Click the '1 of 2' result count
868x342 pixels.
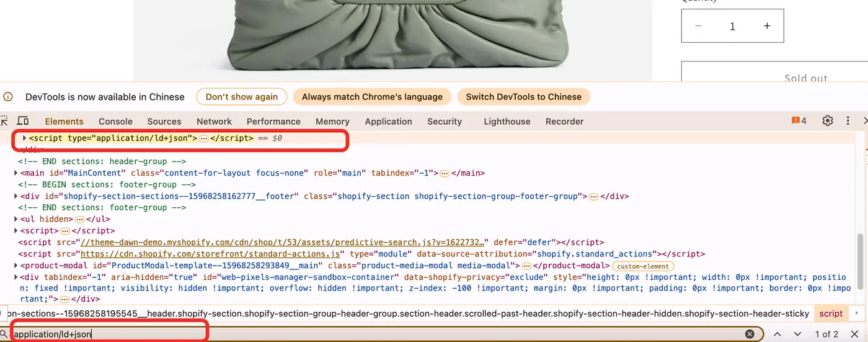pos(826,334)
